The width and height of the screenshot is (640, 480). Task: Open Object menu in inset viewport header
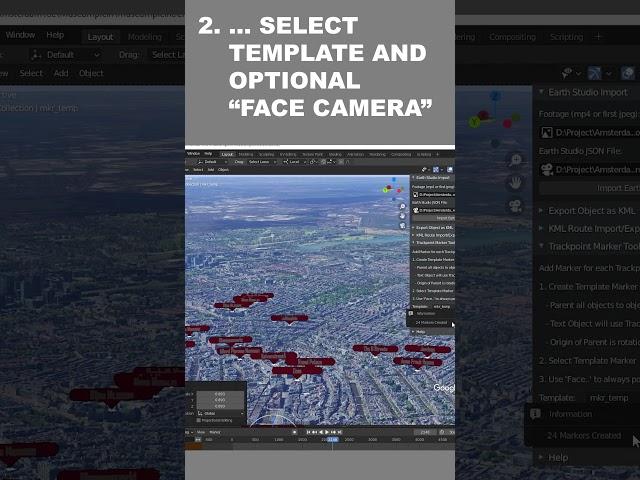point(223,170)
